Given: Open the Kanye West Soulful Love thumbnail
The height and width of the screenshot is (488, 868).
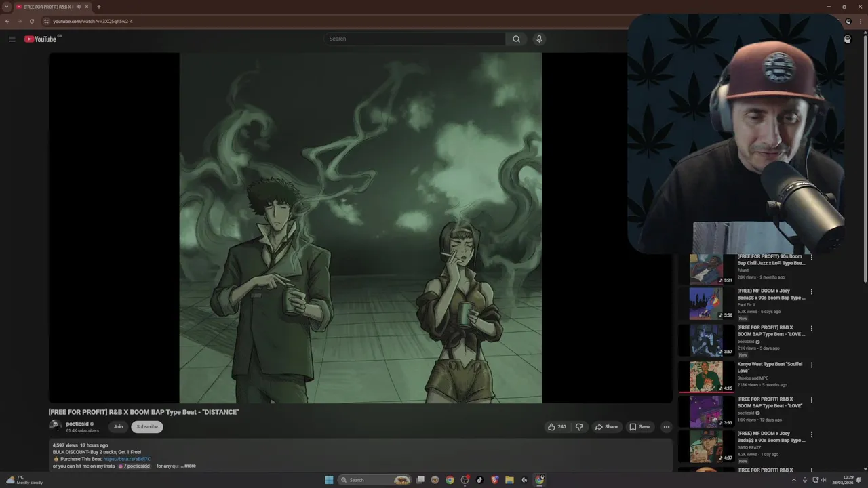Looking at the screenshot, I should [x=706, y=377].
